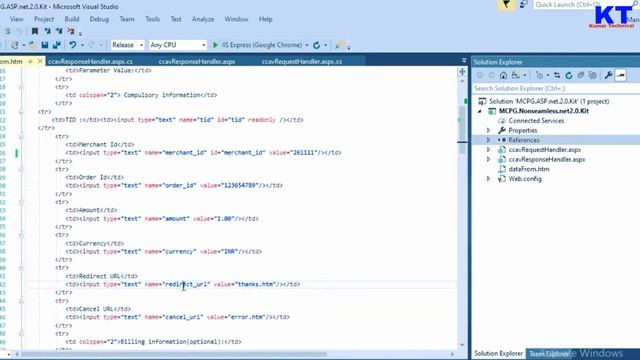Expand the References node

point(488,140)
